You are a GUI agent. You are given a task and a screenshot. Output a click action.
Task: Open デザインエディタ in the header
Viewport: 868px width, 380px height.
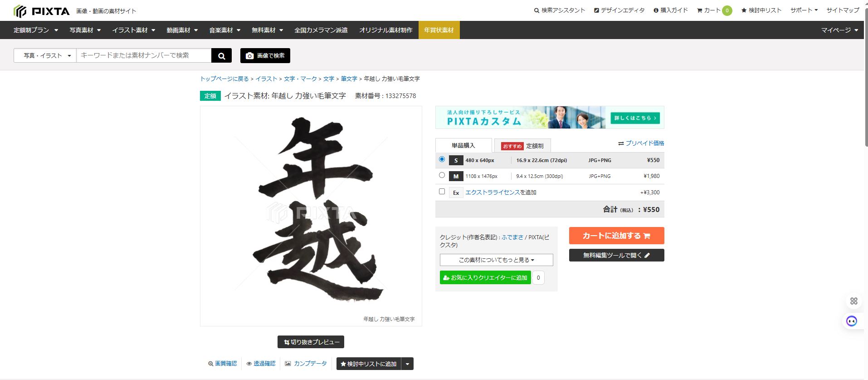[x=619, y=10]
